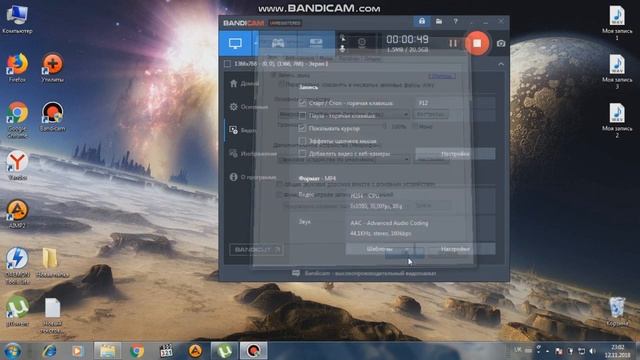Open the volume icon in system tray
The width and height of the screenshot is (640, 360).
coord(593,351)
